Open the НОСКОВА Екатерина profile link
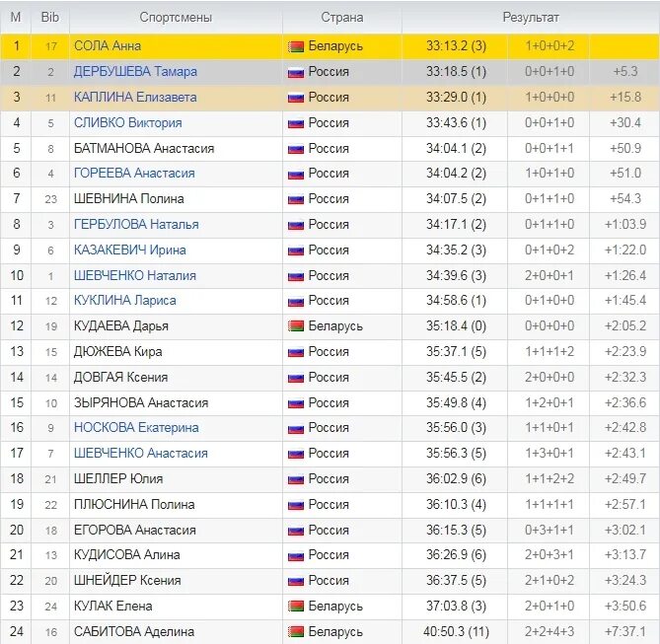This screenshot has width=660, height=644. click(136, 428)
